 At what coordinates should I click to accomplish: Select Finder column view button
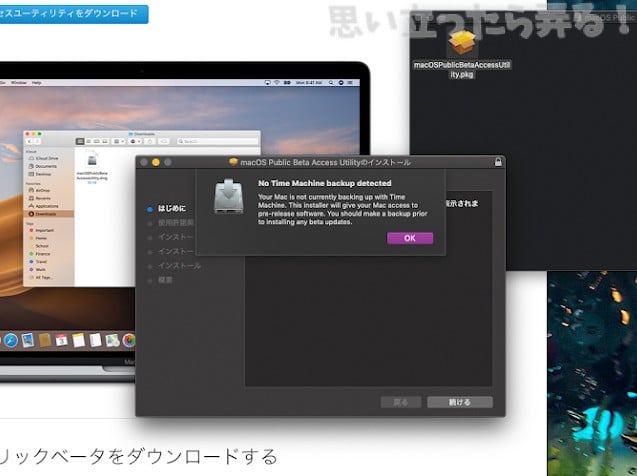[x=96, y=141]
